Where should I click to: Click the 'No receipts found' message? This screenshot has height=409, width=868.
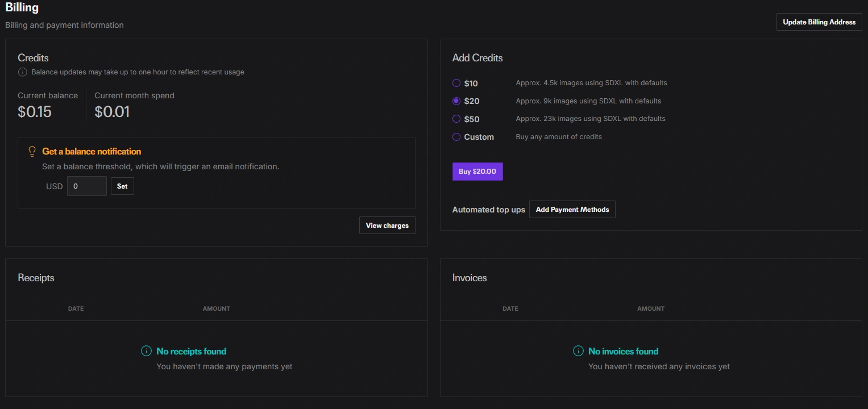(x=191, y=351)
